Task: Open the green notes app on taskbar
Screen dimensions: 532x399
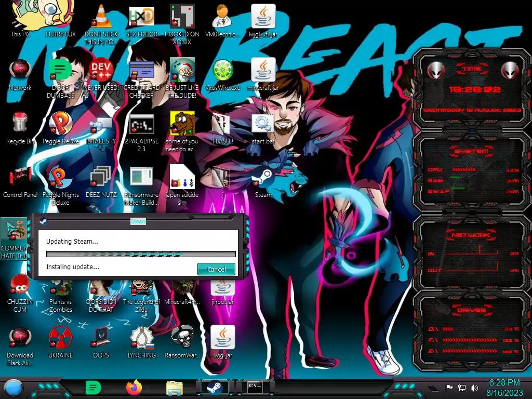Action: 93,388
